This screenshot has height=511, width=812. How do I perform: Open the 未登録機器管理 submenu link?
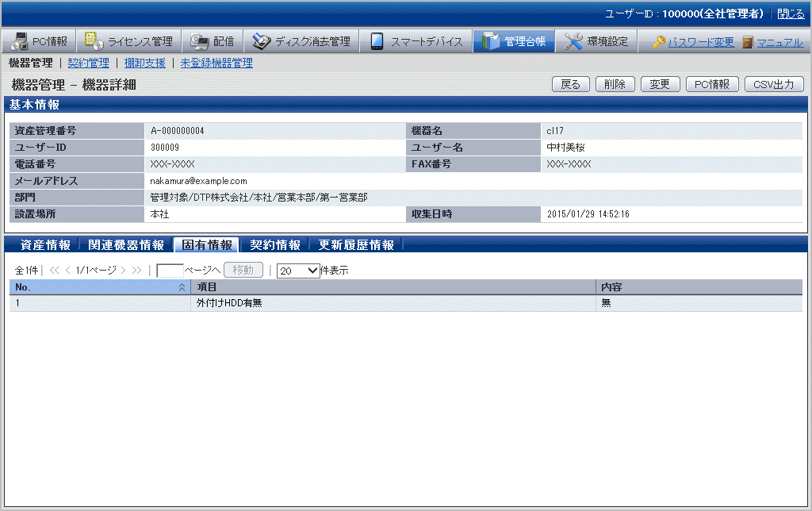[x=216, y=63]
